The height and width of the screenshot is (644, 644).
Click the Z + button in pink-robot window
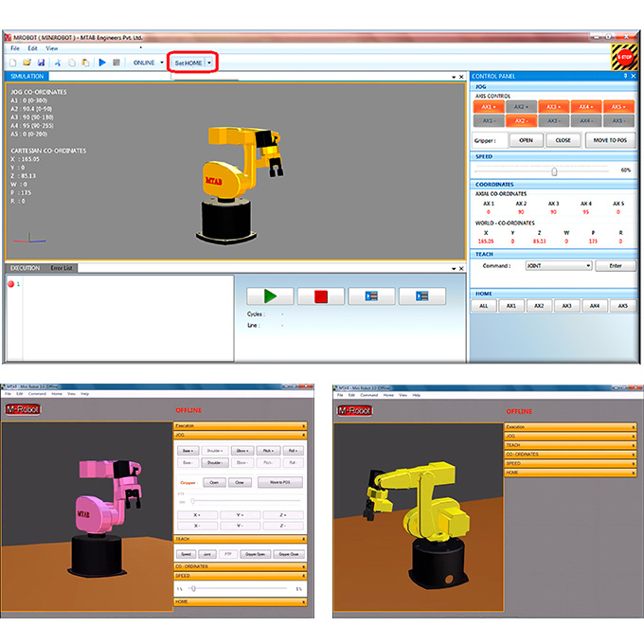[x=283, y=515]
